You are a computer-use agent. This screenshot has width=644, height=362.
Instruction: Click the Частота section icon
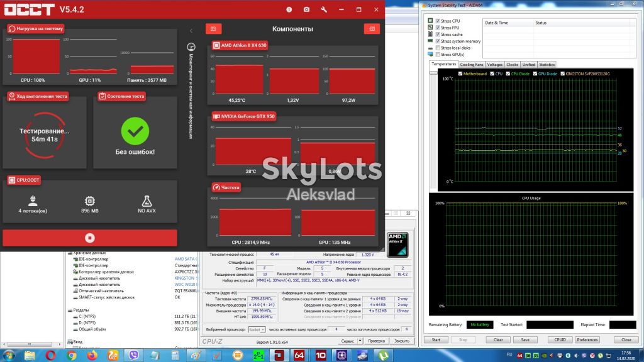[x=216, y=187]
